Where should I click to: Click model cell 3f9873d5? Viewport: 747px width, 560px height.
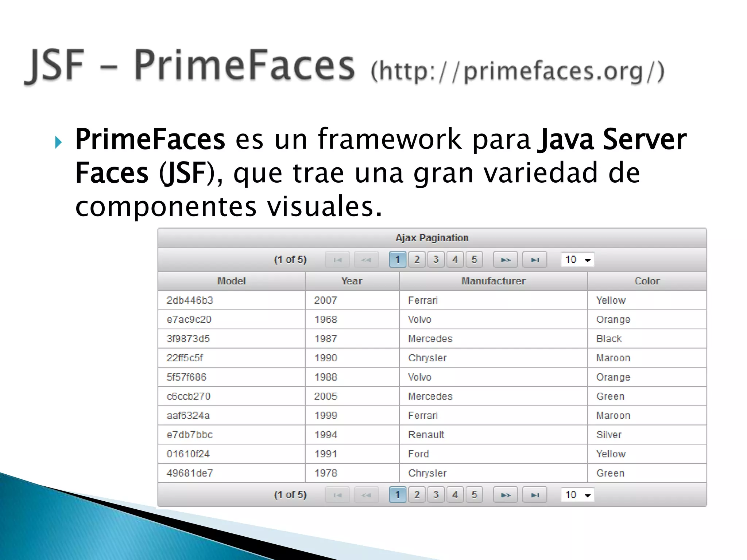(232, 339)
